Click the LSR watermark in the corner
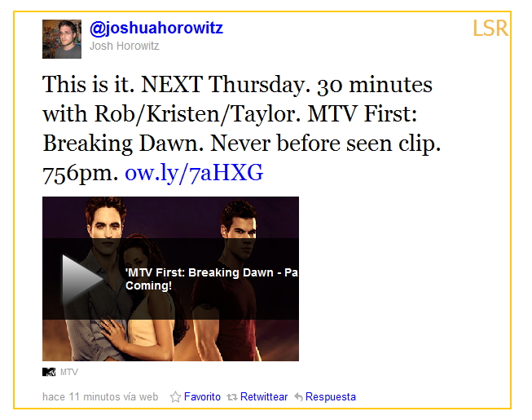This screenshot has height=420, width=532. [x=490, y=29]
